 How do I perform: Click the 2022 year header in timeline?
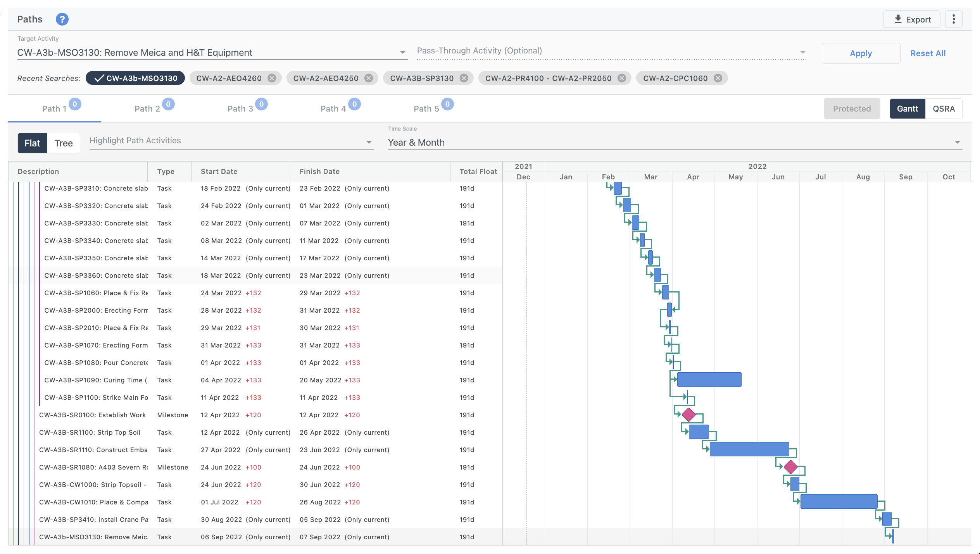pos(757,167)
